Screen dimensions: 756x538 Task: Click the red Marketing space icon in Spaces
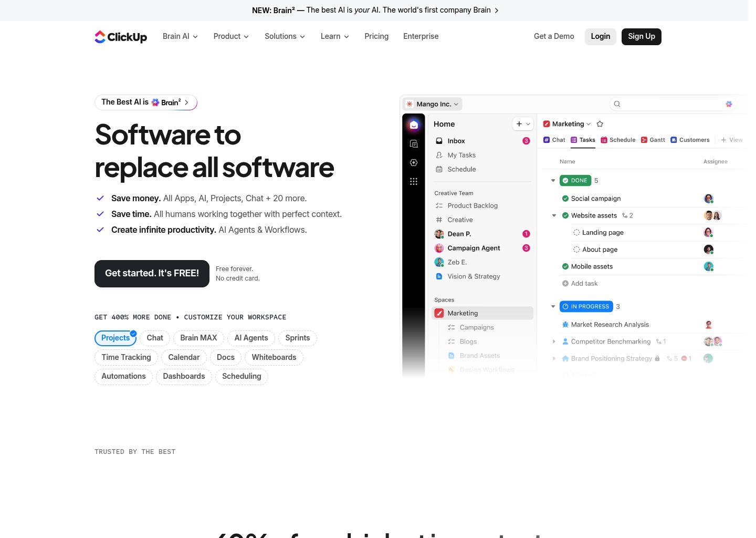coord(439,313)
